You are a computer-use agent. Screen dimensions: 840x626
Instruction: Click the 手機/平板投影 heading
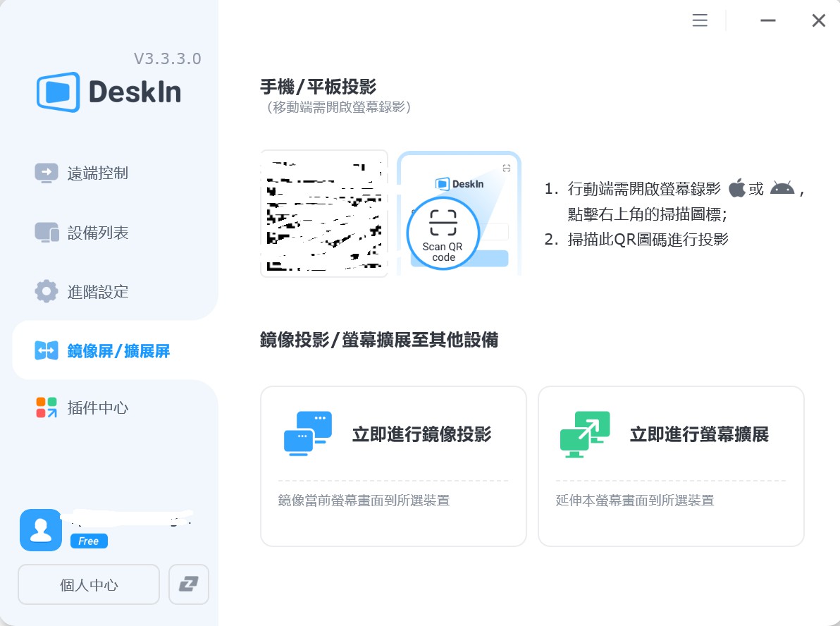(x=319, y=86)
